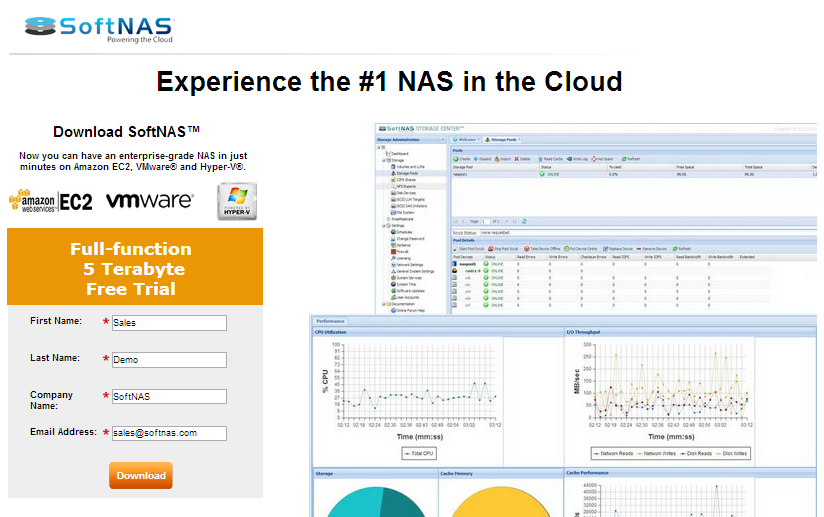Open File System in the sidebar tree
Screen dimensions: 824x517
(x=403, y=212)
